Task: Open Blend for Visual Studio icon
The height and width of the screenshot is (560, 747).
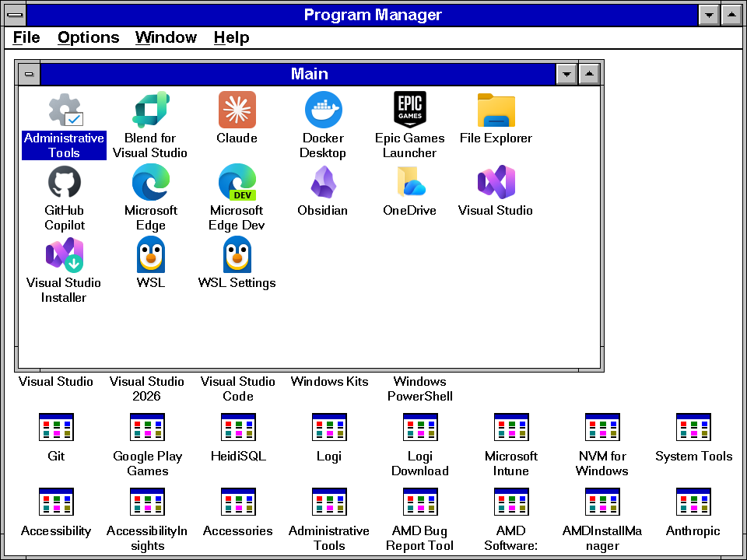Action: [x=151, y=110]
